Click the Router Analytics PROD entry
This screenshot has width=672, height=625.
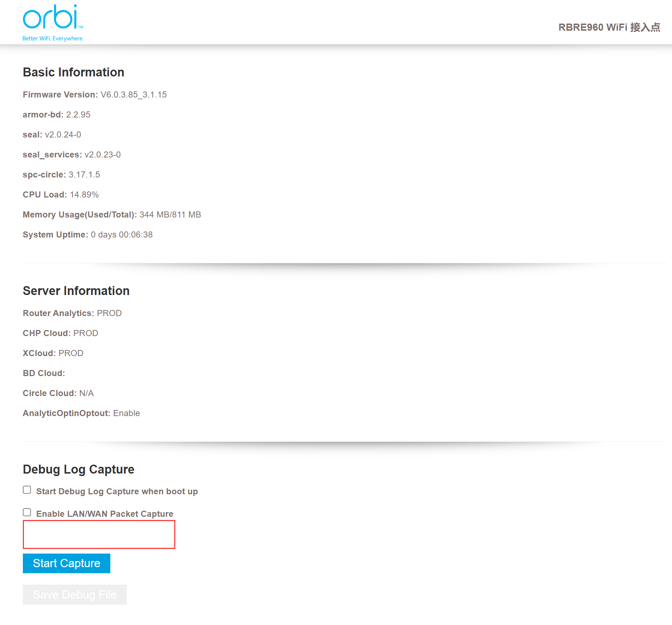(x=109, y=313)
